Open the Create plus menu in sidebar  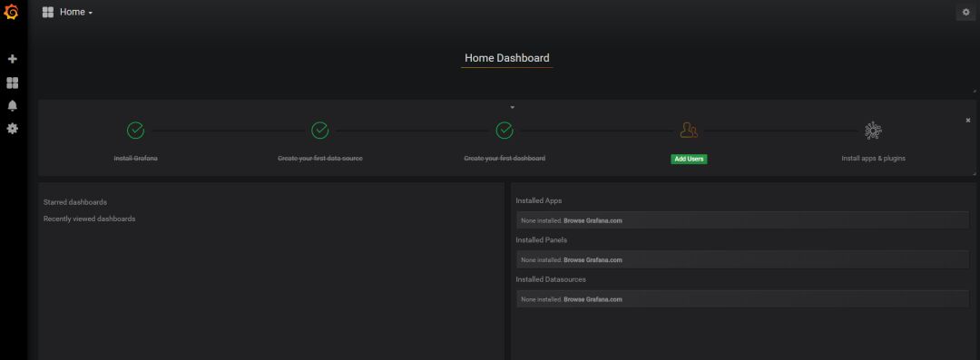point(12,59)
